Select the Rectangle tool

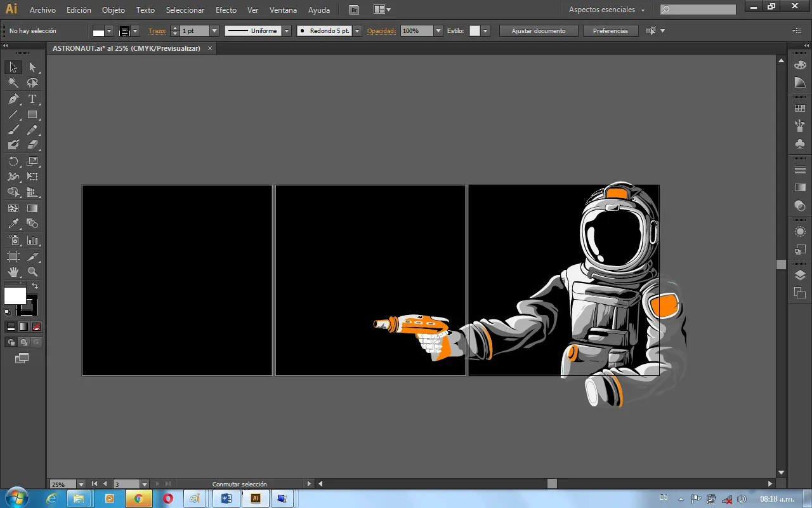pos(32,115)
